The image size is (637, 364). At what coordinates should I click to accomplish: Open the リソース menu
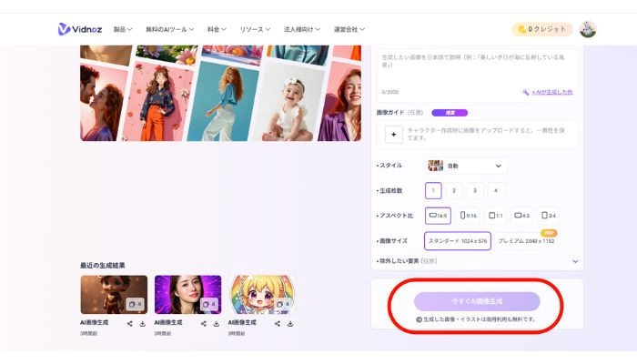pyautogui.click(x=255, y=29)
